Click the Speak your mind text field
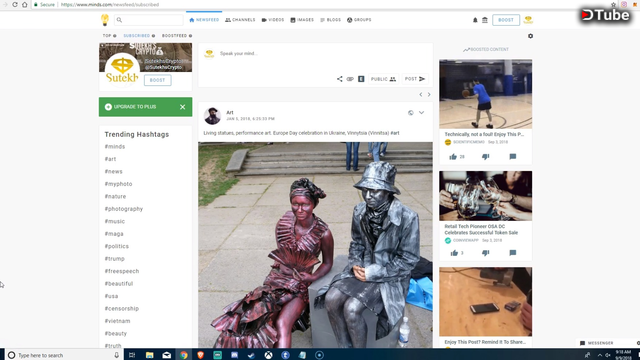The width and height of the screenshot is (640, 360). (x=315, y=53)
